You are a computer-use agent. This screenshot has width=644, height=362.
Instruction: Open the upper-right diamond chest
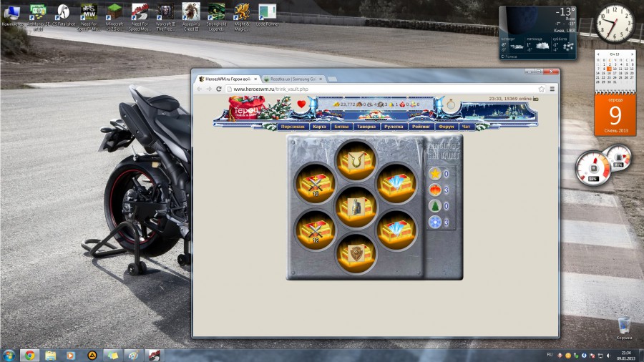tap(396, 183)
